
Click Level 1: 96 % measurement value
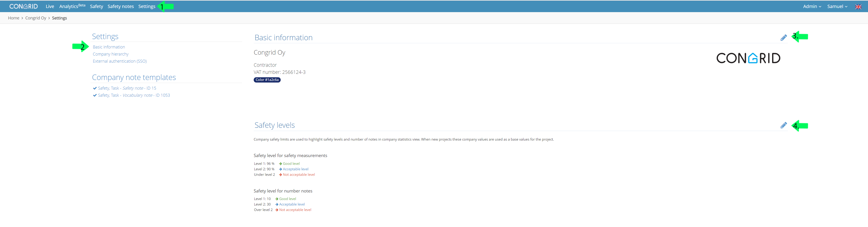click(264, 164)
